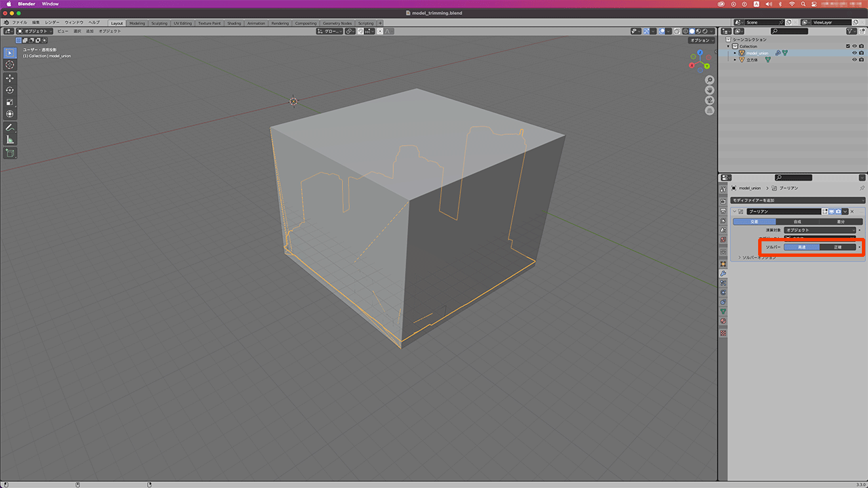
Task: Toggle X-Ray display in viewport header
Action: tap(677, 31)
